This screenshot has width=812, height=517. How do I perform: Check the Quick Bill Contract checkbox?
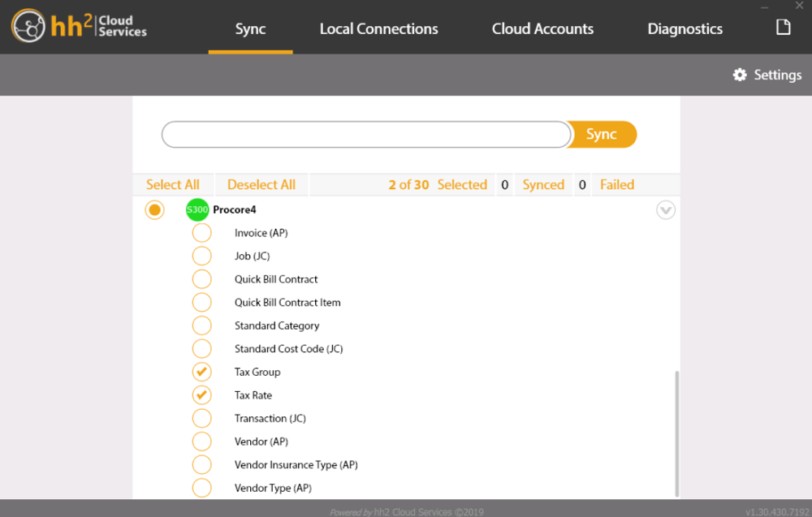click(201, 279)
